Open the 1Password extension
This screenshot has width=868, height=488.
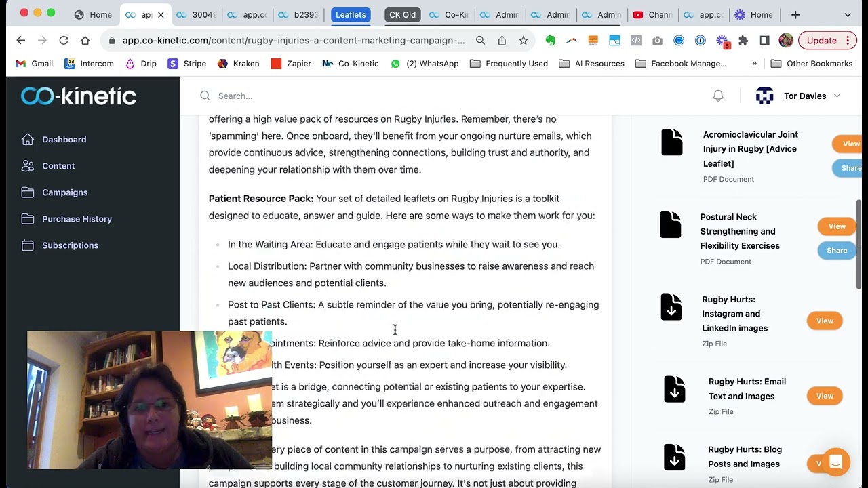(x=700, y=41)
